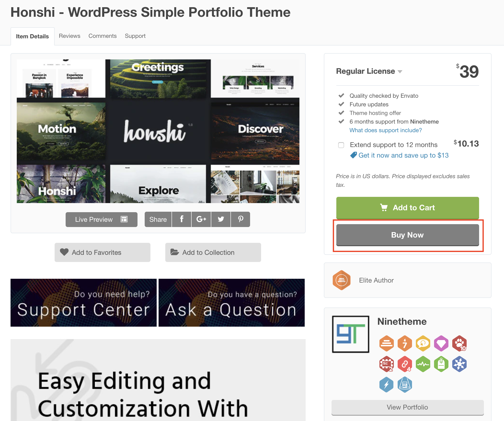Click Add to Collection button
Image resolution: width=504 pixels, height=421 pixels.
(x=213, y=252)
